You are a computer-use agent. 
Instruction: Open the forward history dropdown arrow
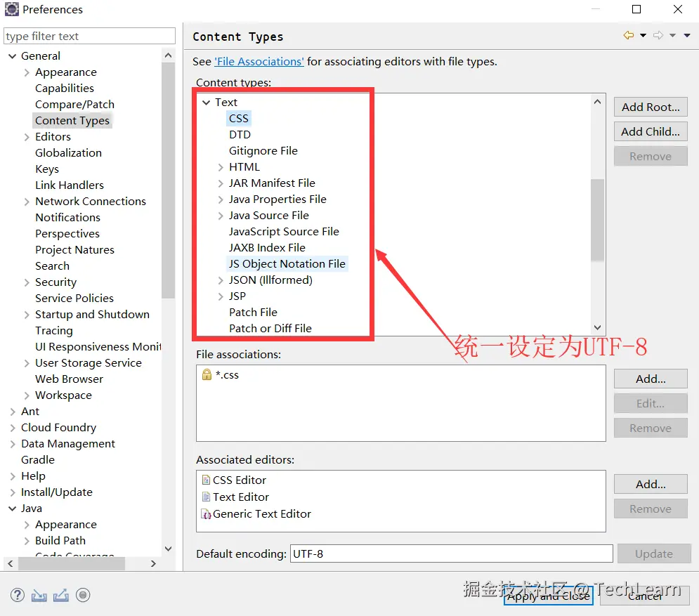(672, 35)
